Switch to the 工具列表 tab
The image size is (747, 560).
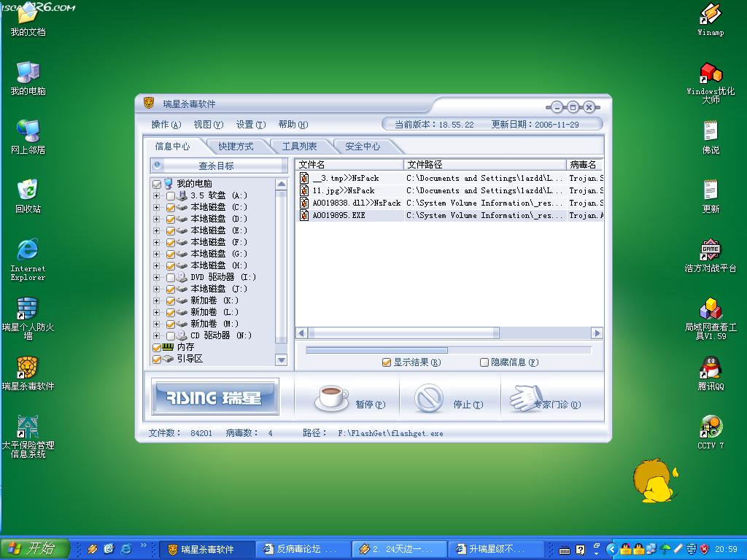pyautogui.click(x=299, y=146)
